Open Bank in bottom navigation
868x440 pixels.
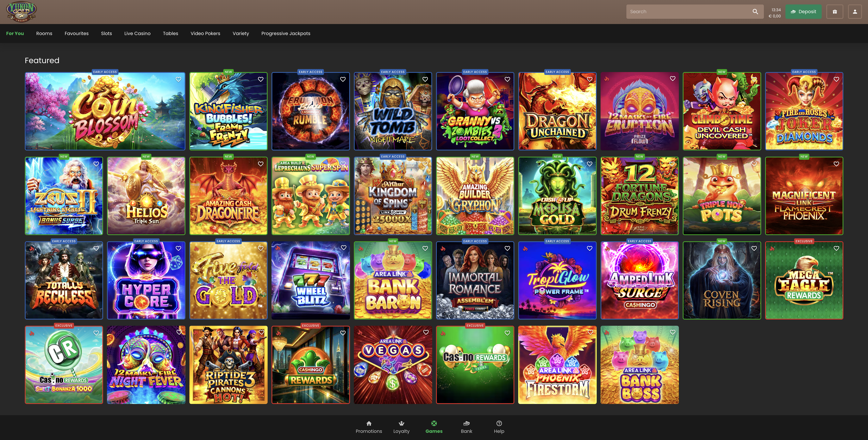(x=466, y=427)
